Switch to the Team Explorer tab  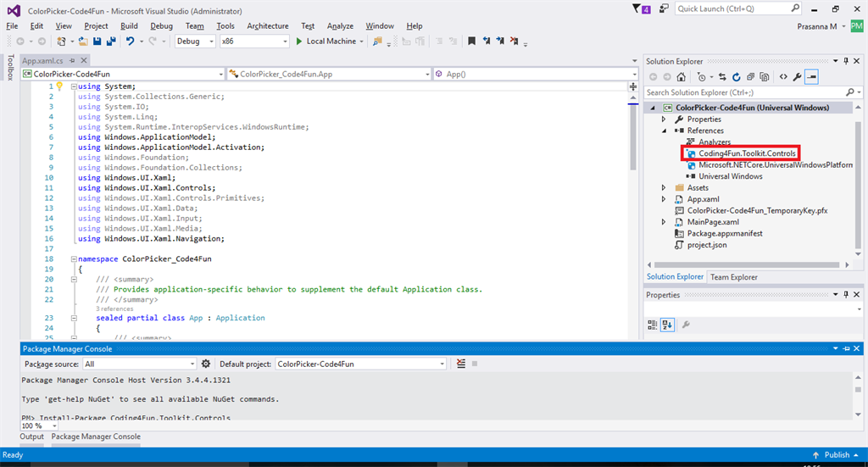[x=733, y=277]
